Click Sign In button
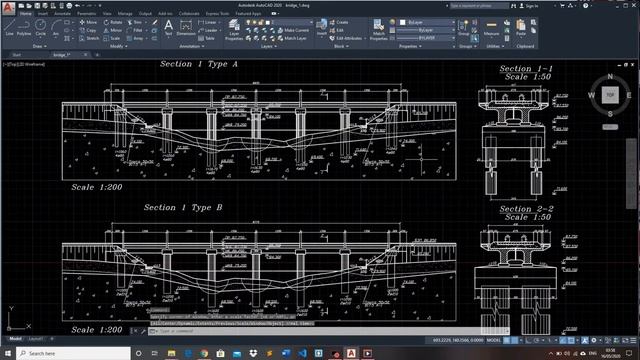 tap(529, 6)
